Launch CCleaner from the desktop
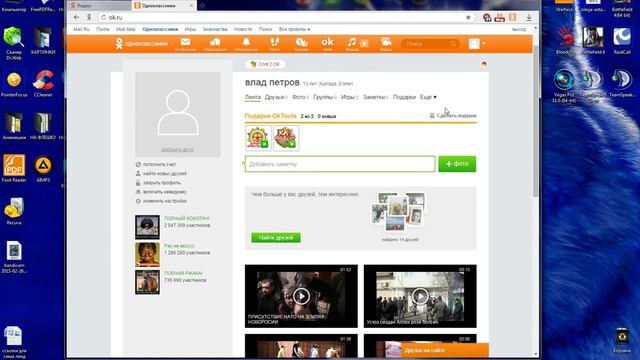Viewport: 640px width, 360px height. pos(43,83)
